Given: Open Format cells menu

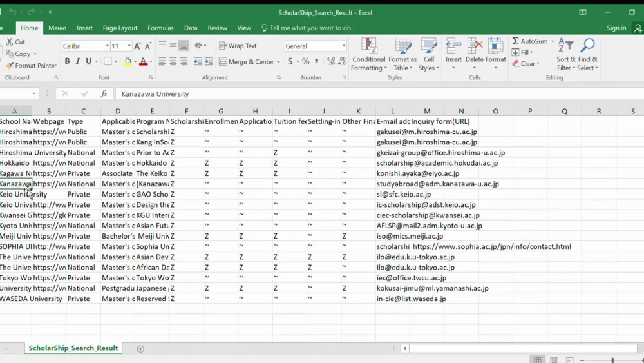Looking at the screenshot, I should point(496,54).
